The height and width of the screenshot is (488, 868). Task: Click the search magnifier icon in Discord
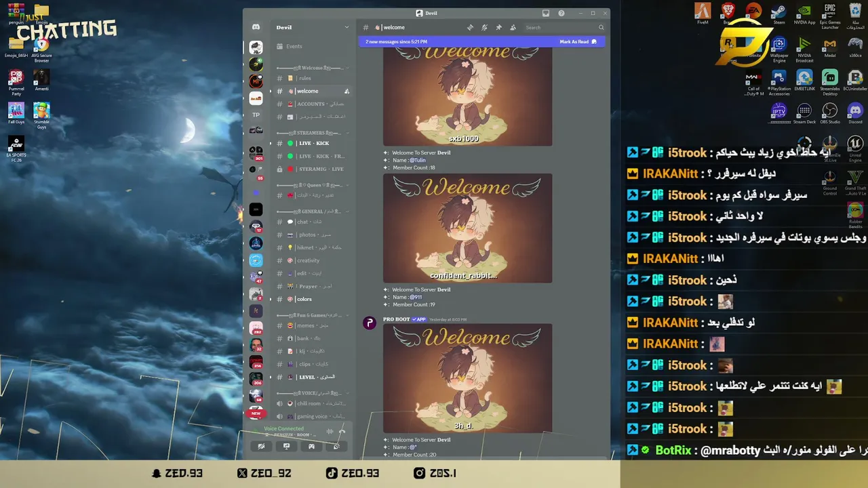coord(601,28)
